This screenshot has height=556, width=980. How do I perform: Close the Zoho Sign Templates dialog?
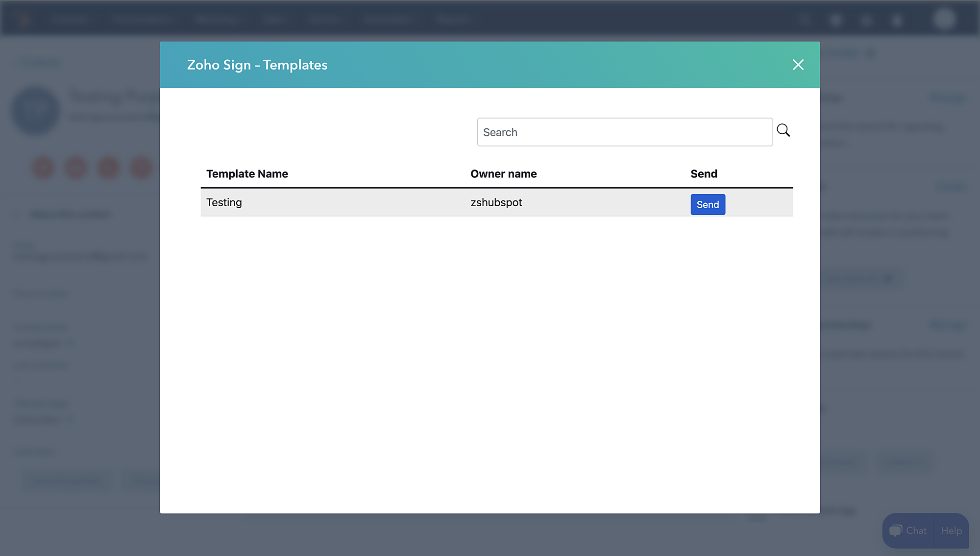(x=798, y=65)
